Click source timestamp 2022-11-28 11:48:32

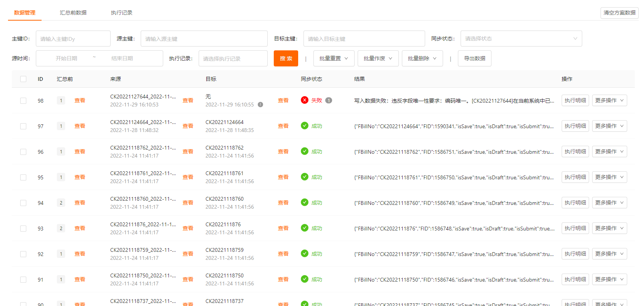pyautogui.click(x=135, y=130)
